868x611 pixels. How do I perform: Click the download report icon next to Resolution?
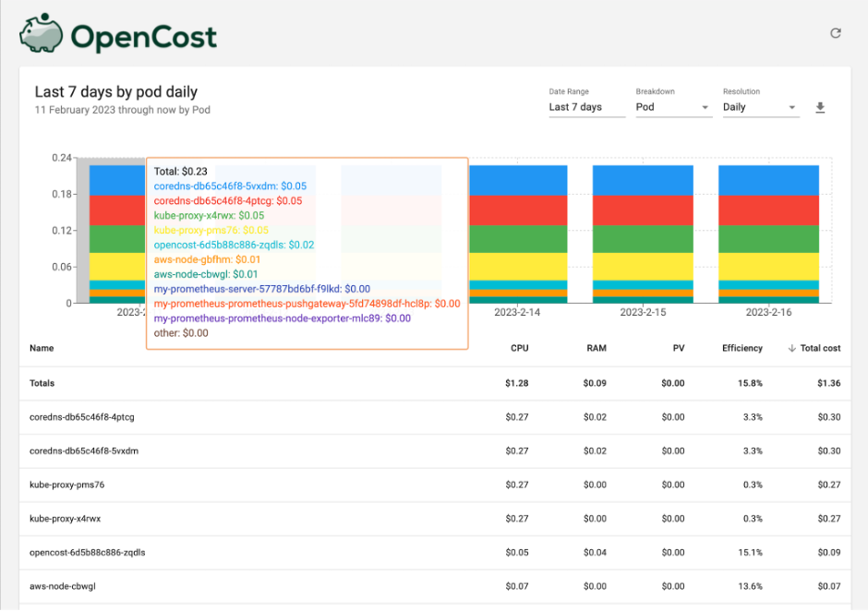(820, 107)
